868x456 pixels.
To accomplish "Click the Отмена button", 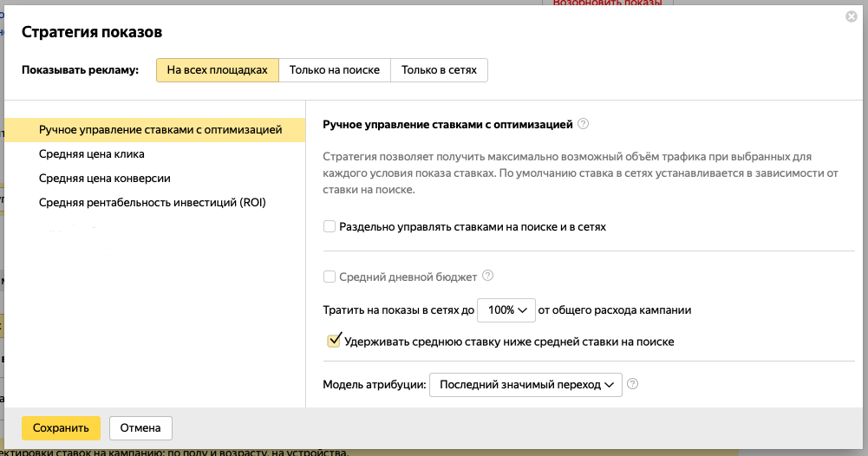I will tap(140, 428).
